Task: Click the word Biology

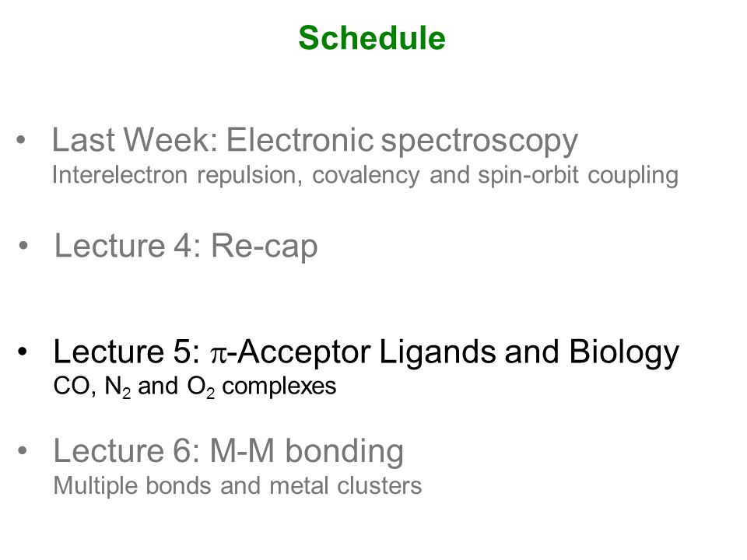Action: [x=624, y=353]
